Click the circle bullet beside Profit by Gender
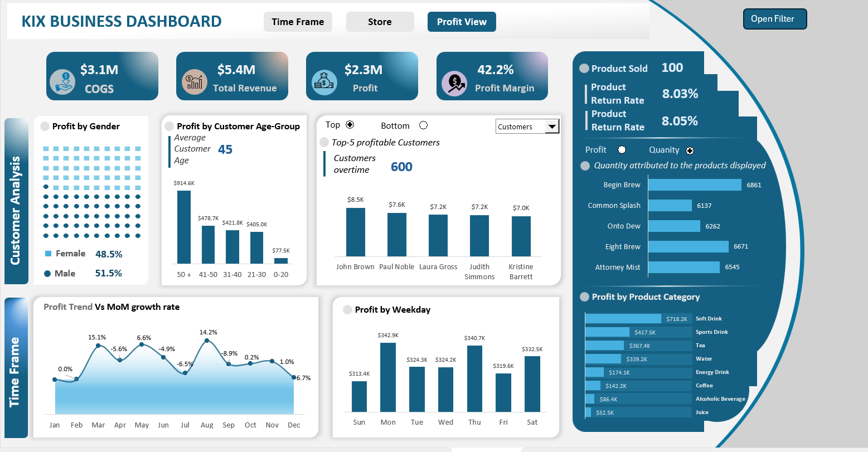Screen dimensions: 868x452 pos(45,127)
